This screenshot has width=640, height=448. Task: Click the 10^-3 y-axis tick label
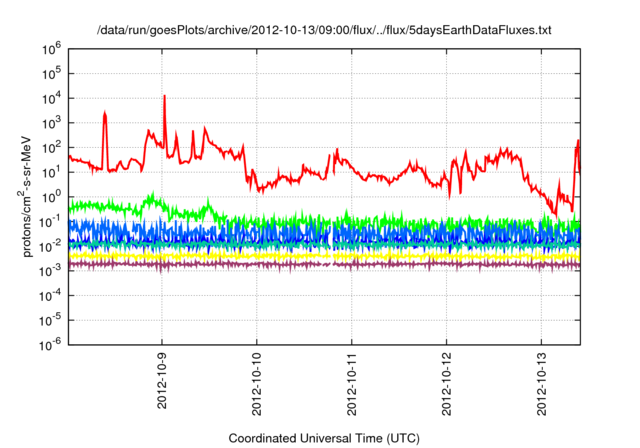coord(50,271)
